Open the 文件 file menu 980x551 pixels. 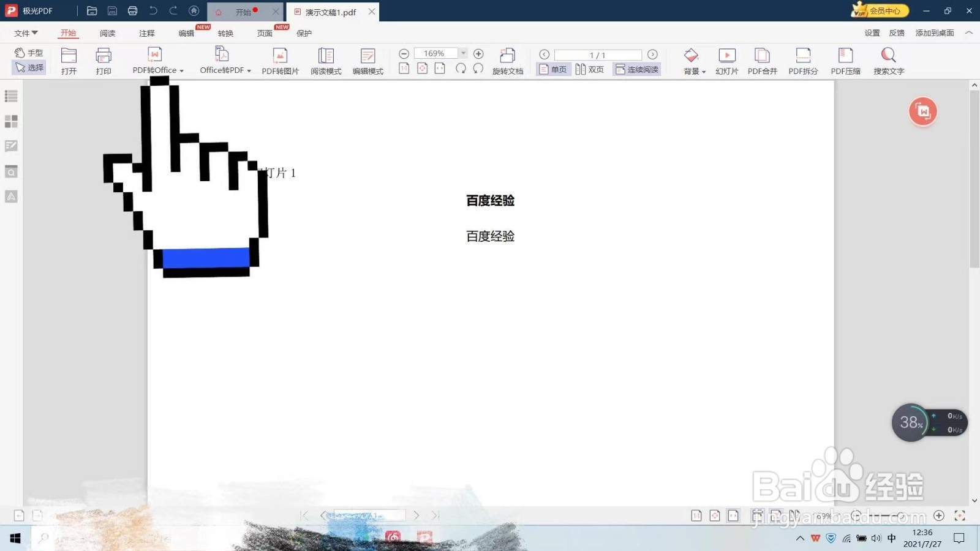point(26,33)
